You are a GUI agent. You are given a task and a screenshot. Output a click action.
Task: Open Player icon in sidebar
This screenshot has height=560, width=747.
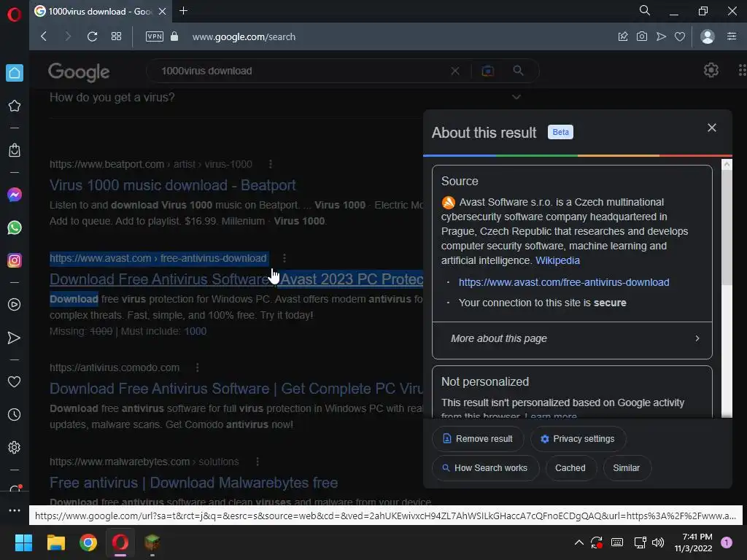click(15, 305)
